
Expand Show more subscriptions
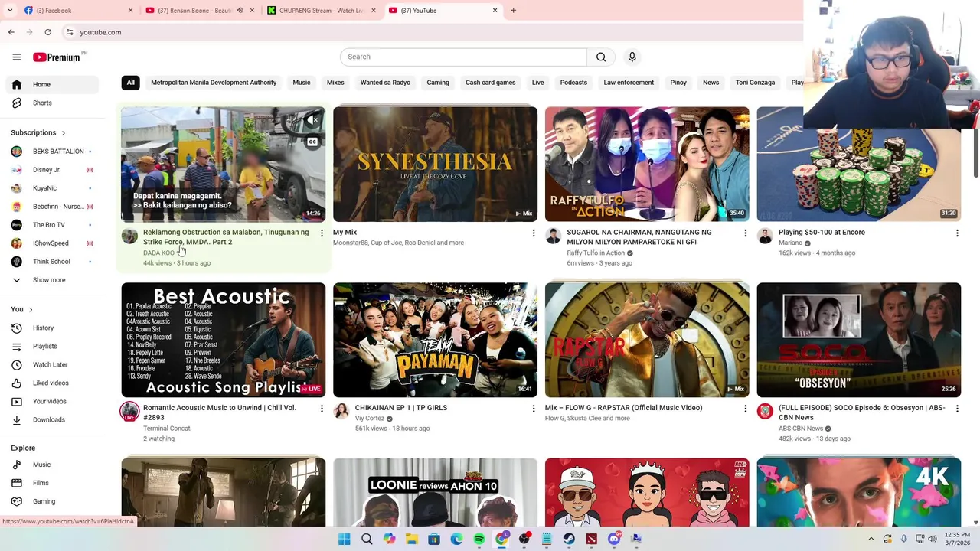[x=54, y=280]
